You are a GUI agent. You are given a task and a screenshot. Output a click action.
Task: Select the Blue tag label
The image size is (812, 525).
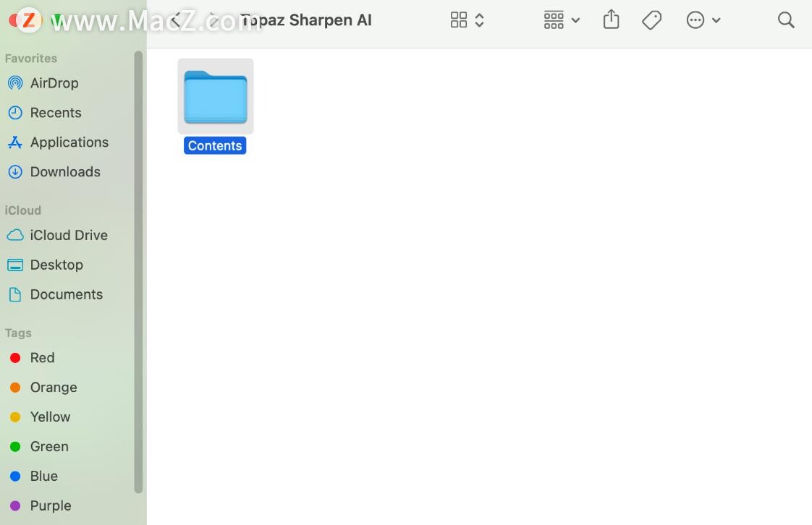point(43,476)
